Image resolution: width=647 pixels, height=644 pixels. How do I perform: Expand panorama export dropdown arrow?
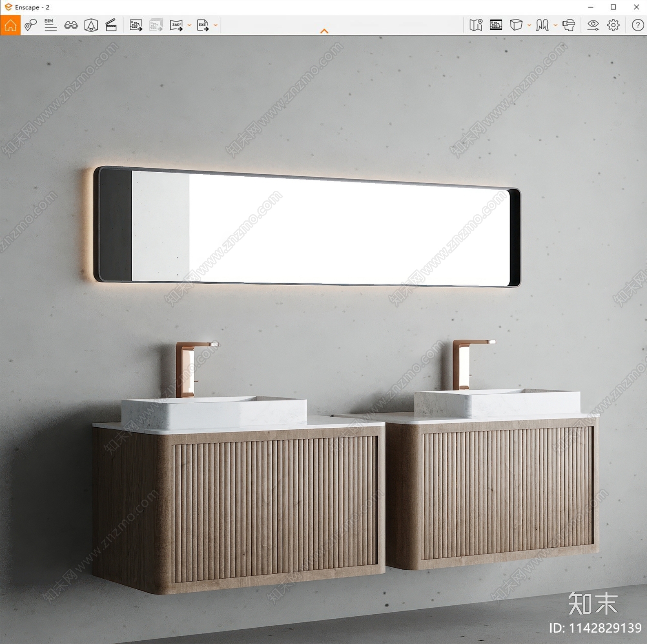coord(189,25)
